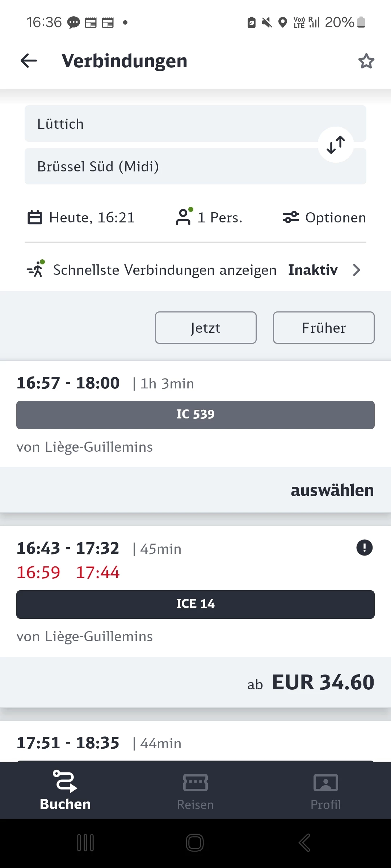The width and height of the screenshot is (391, 868).
Task: Show earlier connections with Früher
Action: pyautogui.click(x=324, y=328)
